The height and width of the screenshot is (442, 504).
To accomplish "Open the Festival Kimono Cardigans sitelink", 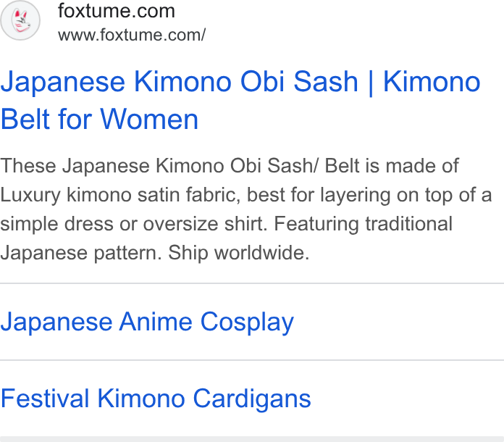I will 156,399.
